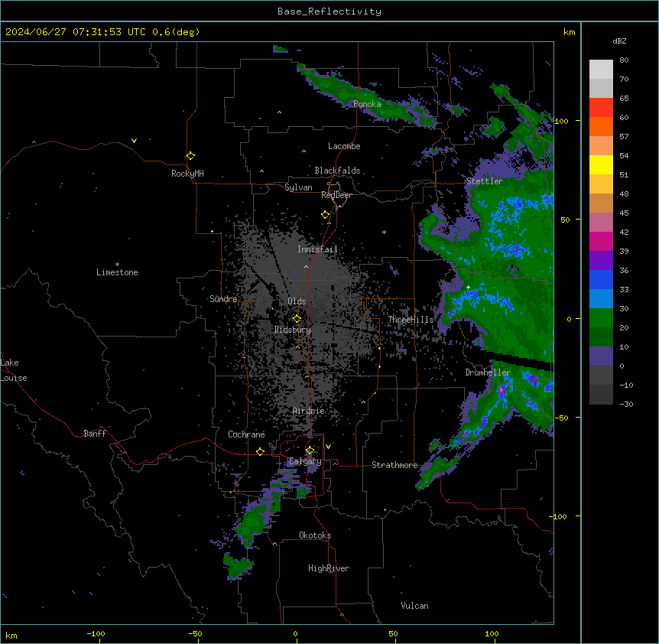The width and height of the screenshot is (659, 644).
Task: Pick the dark green 10–20 dBZ legend swatch
Action: coord(601,337)
